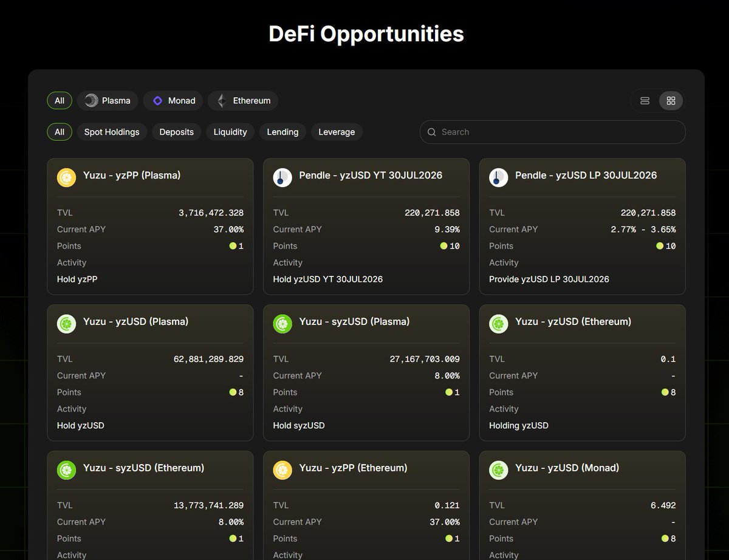Click 'Hold yzUSD YT 30JUL2026' activity text
Screen dimensions: 729x560
coord(328,279)
